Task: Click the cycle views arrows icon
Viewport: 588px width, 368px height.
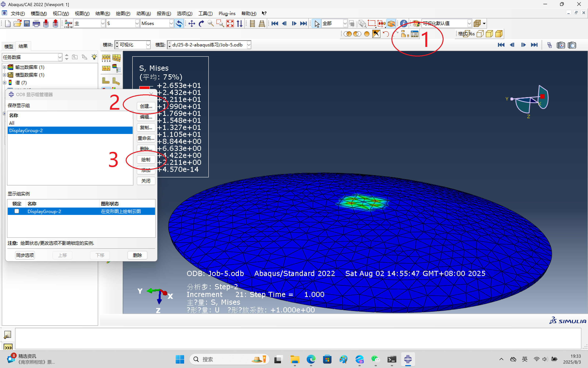Action: [240, 24]
